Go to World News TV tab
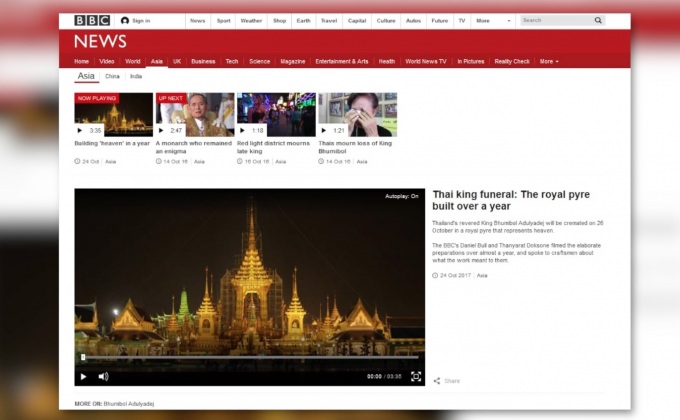Viewport: 680px width, 420px height. 426,62
